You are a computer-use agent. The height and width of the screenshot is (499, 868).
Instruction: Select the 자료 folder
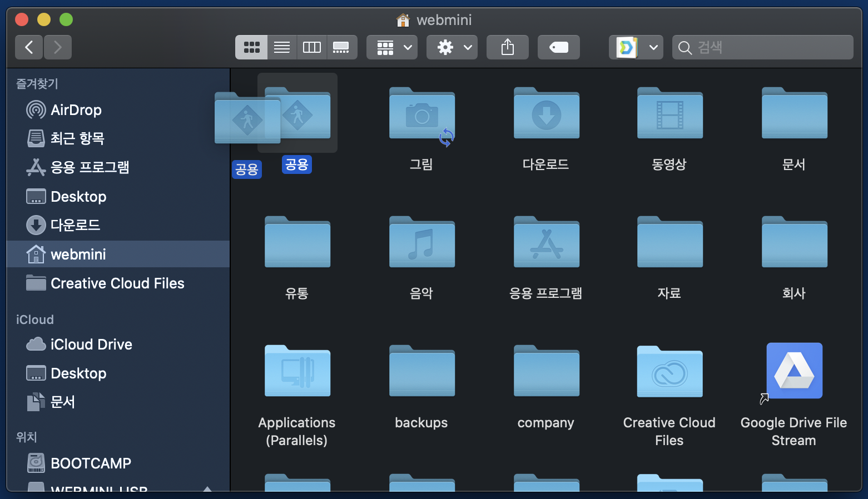(670, 242)
